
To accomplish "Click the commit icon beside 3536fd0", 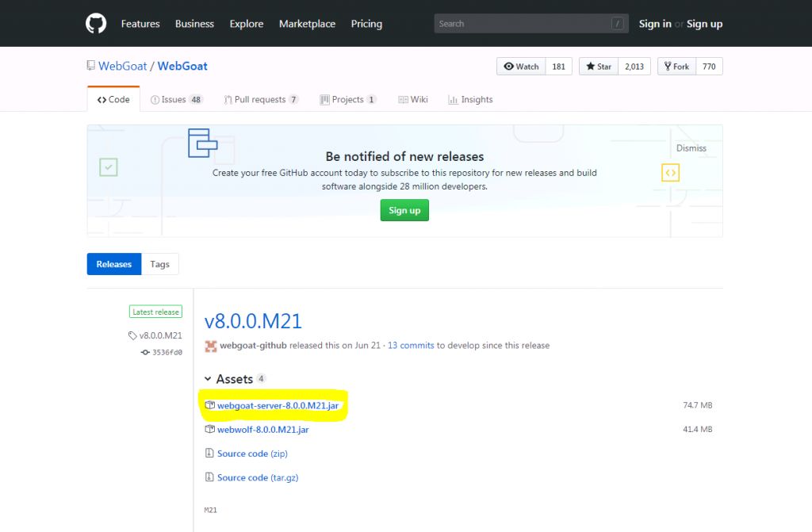I will [x=145, y=352].
